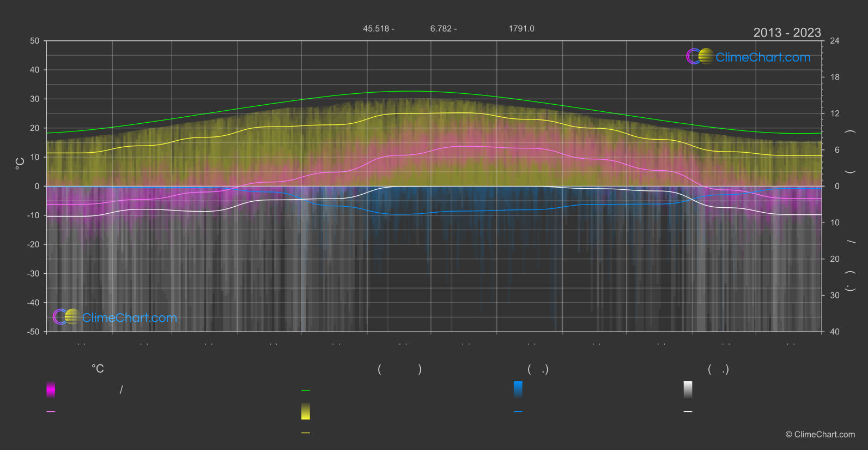Click the °C axis label on the left
The height and width of the screenshot is (450, 868).
pos(20,164)
